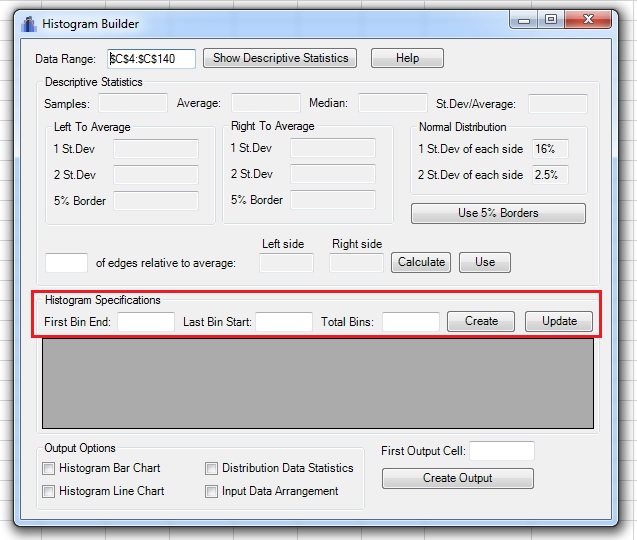The width and height of the screenshot is (637, 540).
Task: Open the Help button
Action: click(x=407, y=58)
